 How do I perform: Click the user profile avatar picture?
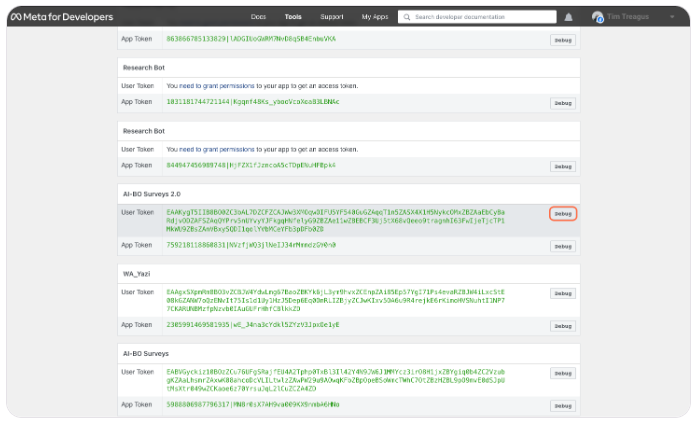point(597,17)
